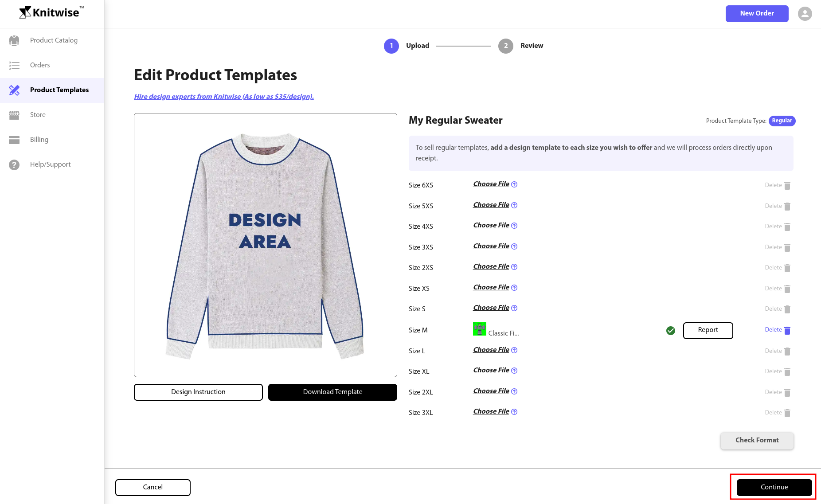Click Choose File for Size XL
The height and width of the screenshot is (504, 821).
[491, 370]
